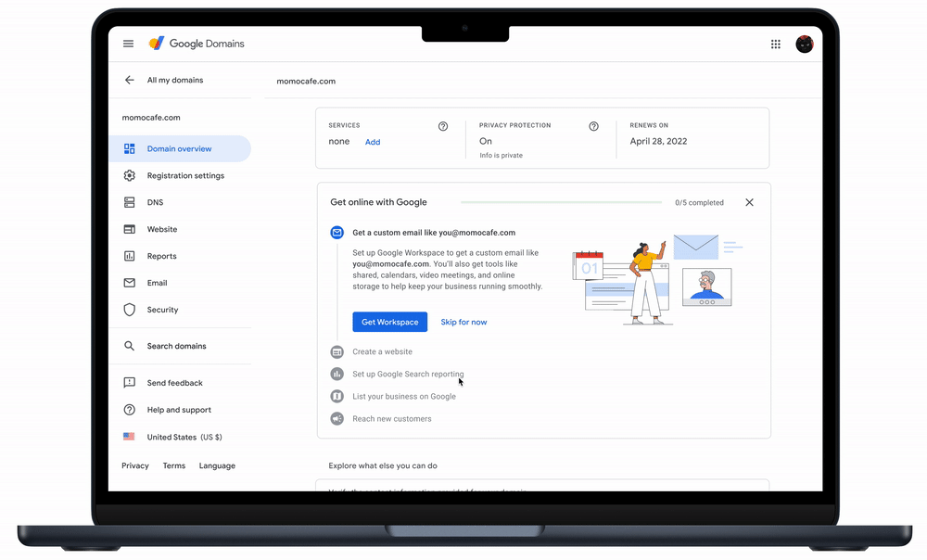Screen dimensions: 927x560
Task: Open help tooltip for Privacy Protection
Action: click(x=593, y=126)
